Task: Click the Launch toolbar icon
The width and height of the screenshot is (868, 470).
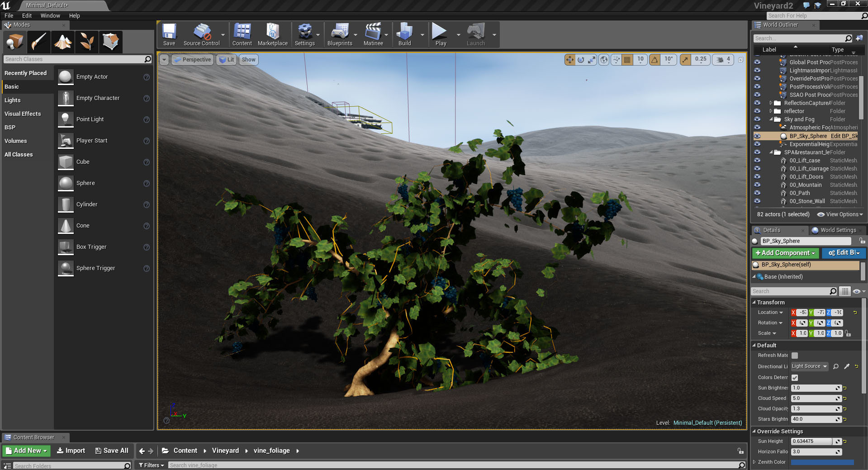Action: (476, 34)
